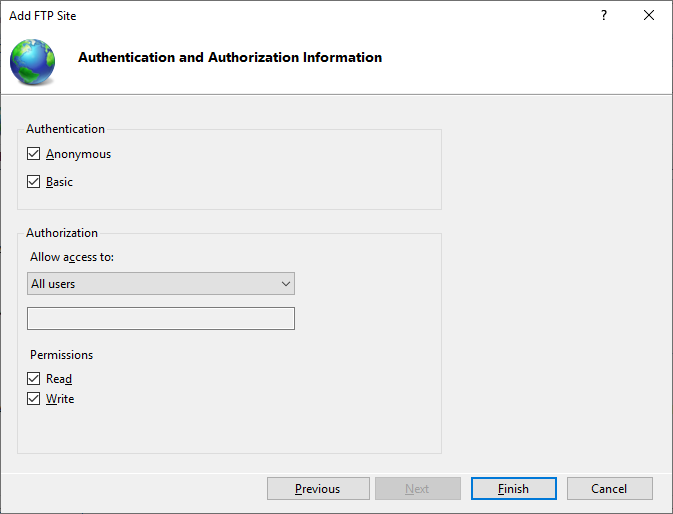
Task: Click the Authentication and Authorization Information heading
Action: [x=230, y=58]
